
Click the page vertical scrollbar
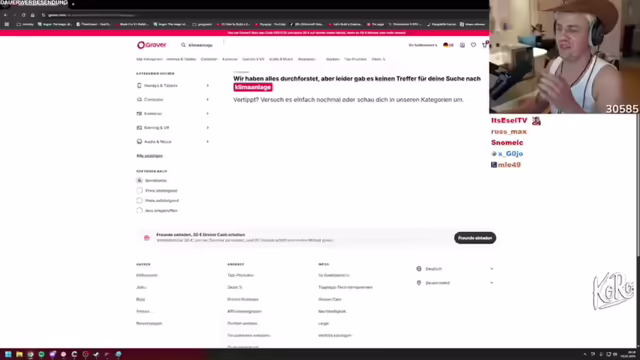[x=638, y=186]
